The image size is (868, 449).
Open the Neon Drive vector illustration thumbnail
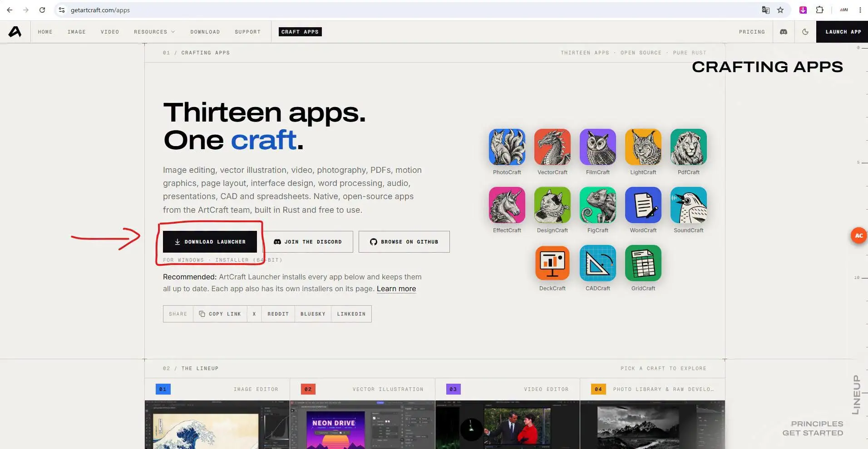(x=362, y=425)
